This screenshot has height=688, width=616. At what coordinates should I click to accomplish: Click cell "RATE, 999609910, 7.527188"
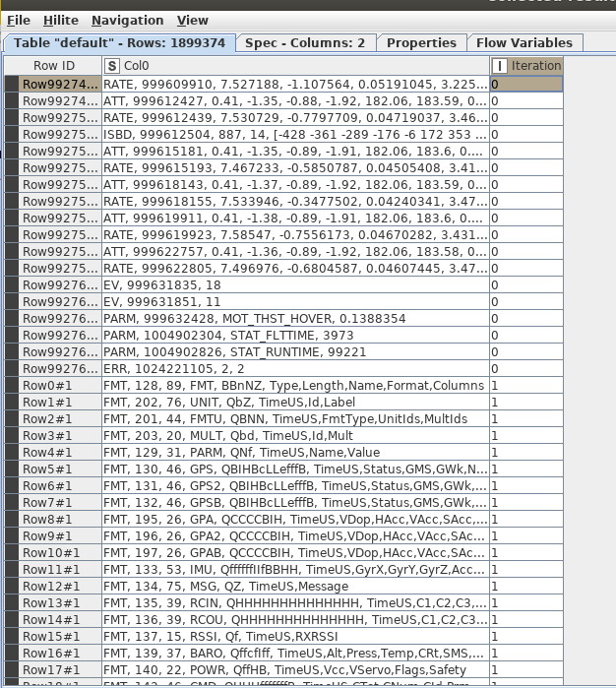[x=296, y=84]
